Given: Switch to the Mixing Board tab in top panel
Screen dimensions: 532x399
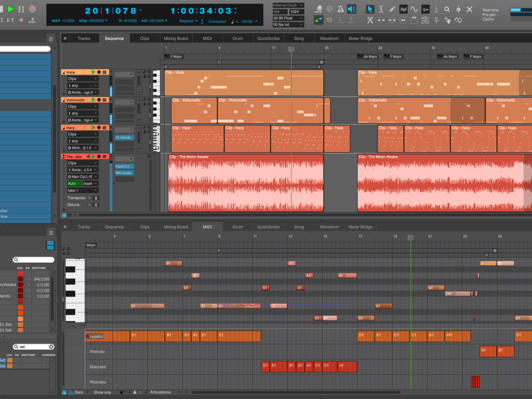Looking at the screenshot, I should (x=176, y=39).
